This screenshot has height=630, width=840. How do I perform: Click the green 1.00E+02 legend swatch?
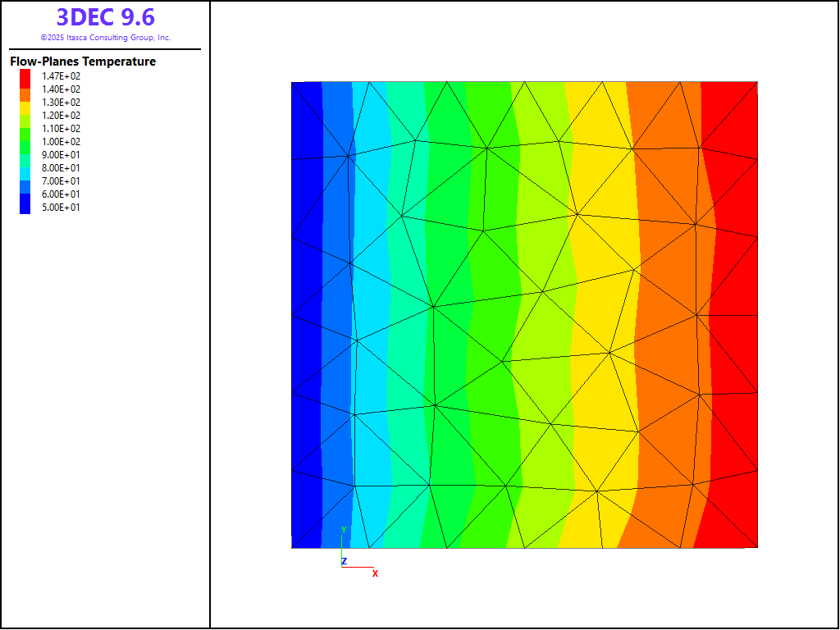tap(25, 142)
